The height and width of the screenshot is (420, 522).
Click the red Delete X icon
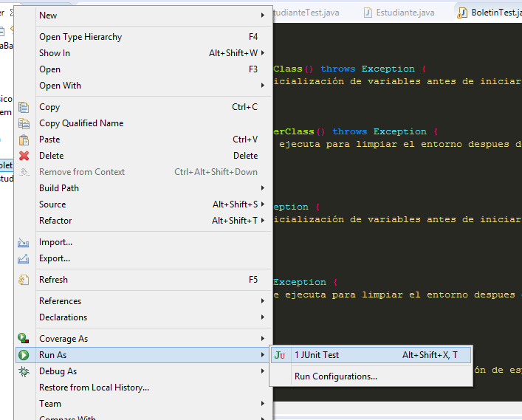click(x=24, y=156)
